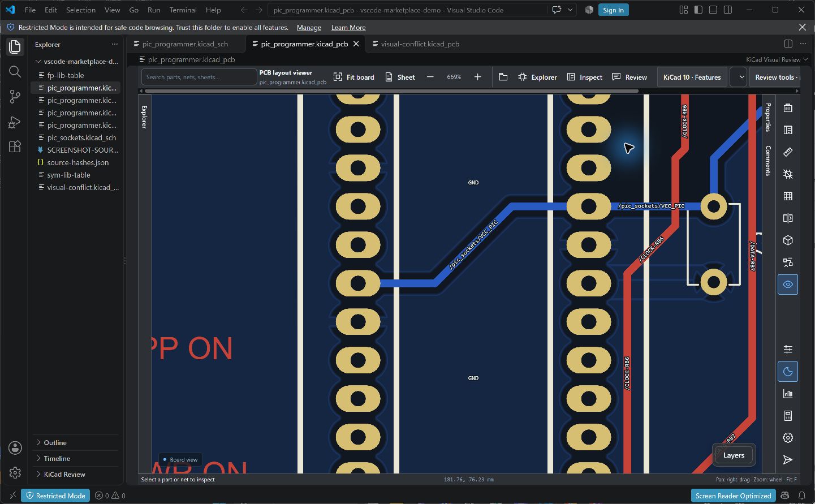
Task: Toggle the eye visibility button
Action: pos(788,285)
